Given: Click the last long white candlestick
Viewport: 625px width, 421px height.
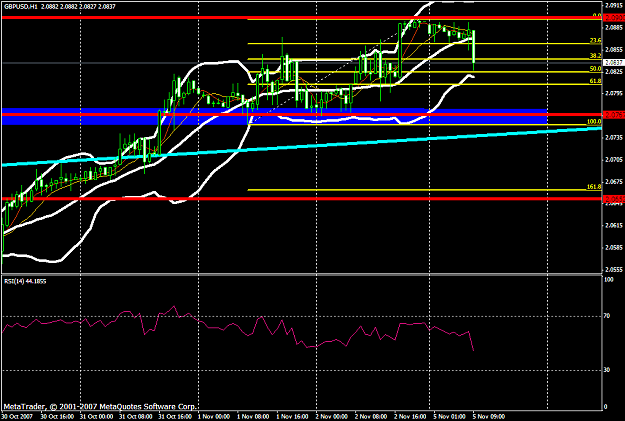Looking at the screenshot, I should (x=474, y=46).
